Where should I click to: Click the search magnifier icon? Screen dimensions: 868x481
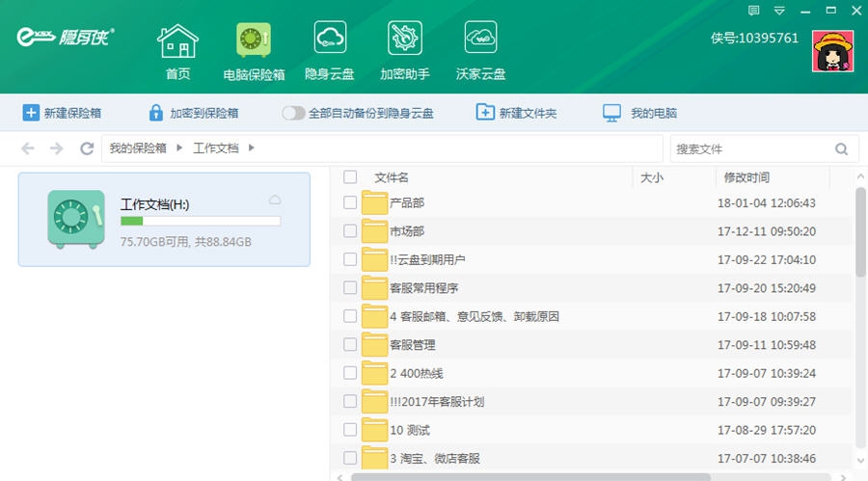[841, 149]
